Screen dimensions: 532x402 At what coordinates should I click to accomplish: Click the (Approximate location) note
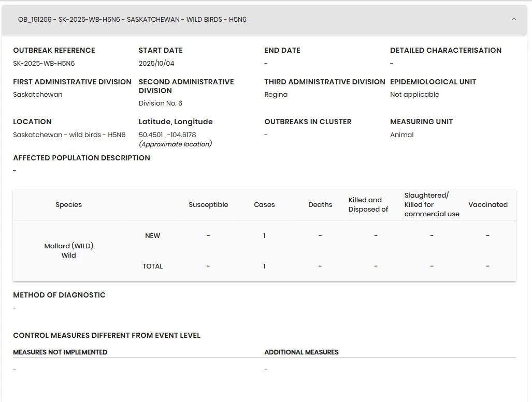point(176,144)
